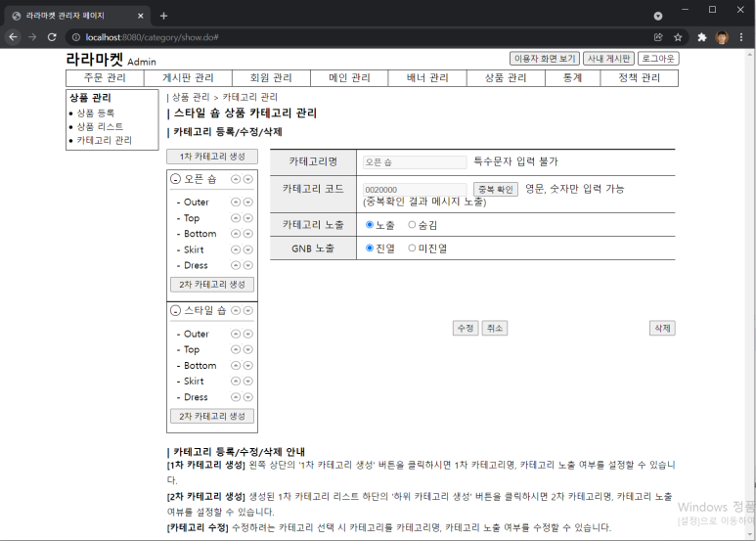
Task: Move Dress down under 스타일 숍
Action: (247, 397)
